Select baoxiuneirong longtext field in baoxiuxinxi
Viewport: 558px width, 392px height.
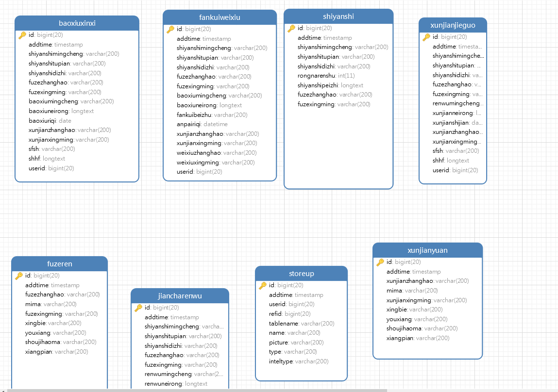(61, 111)
